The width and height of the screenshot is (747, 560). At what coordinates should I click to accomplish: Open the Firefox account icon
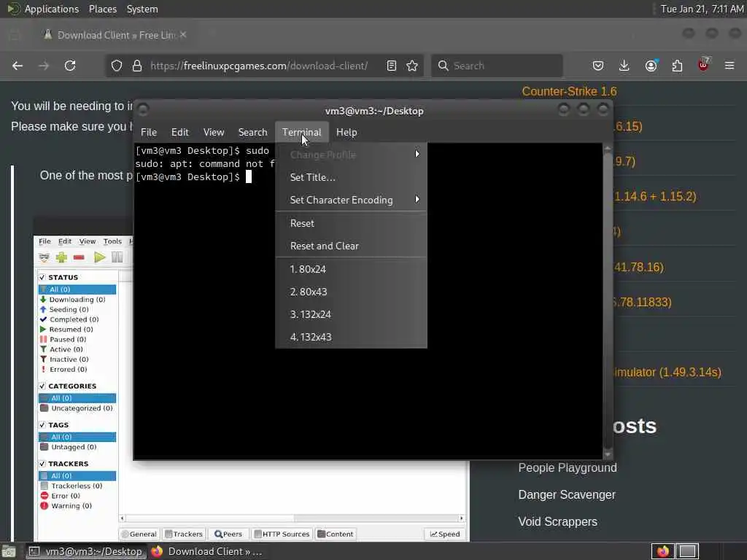(x=651, y=66)
